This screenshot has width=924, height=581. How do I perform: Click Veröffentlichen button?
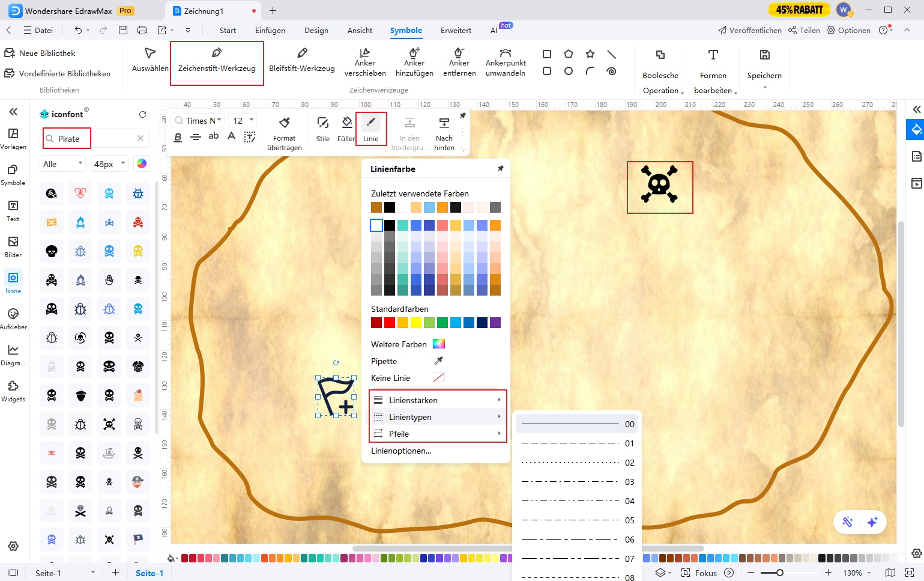(750, 30)
